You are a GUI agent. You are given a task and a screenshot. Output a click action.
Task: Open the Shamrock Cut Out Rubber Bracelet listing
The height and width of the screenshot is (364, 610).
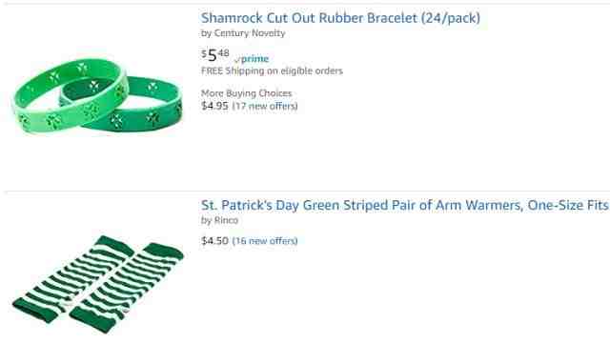[340, 18]
